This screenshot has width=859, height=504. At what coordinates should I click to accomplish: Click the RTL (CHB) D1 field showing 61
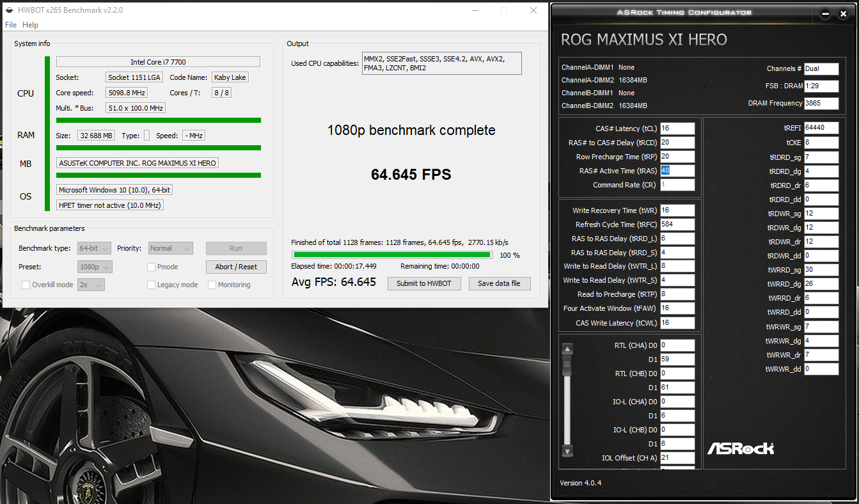(x=677, y=388)
